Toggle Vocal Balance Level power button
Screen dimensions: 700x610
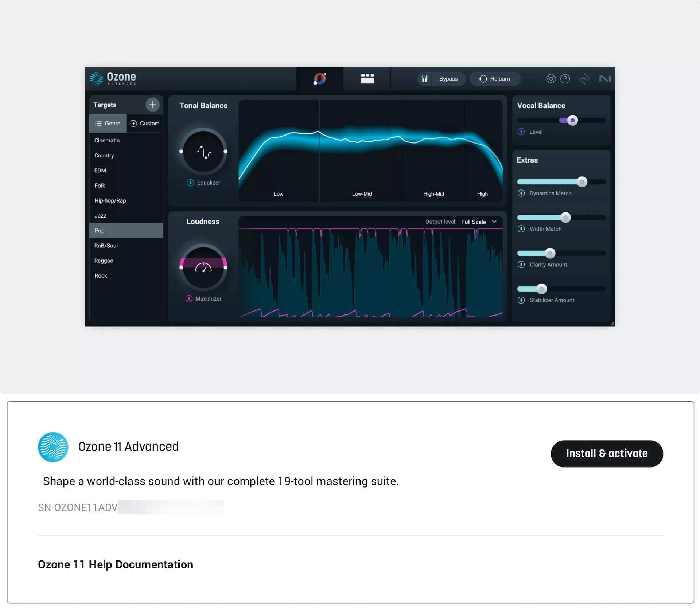(521, 132)
